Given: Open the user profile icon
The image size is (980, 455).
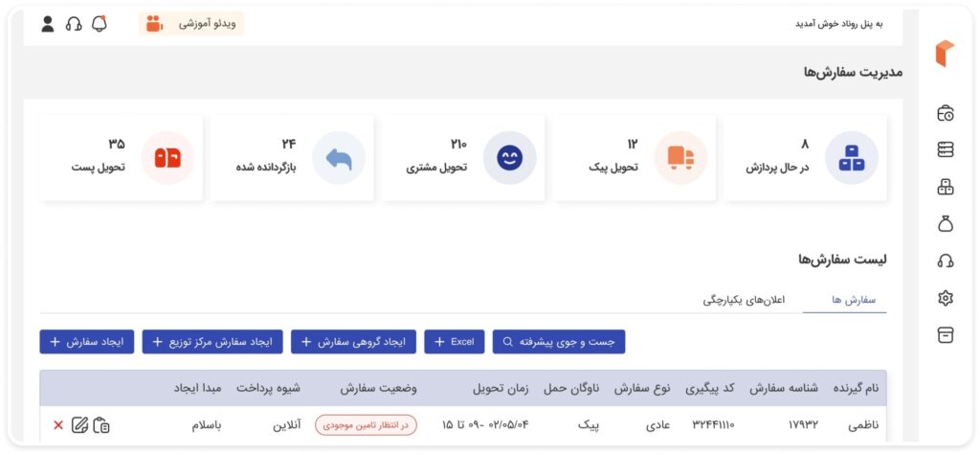Looking at the screenshot, I should coord(48,24).
